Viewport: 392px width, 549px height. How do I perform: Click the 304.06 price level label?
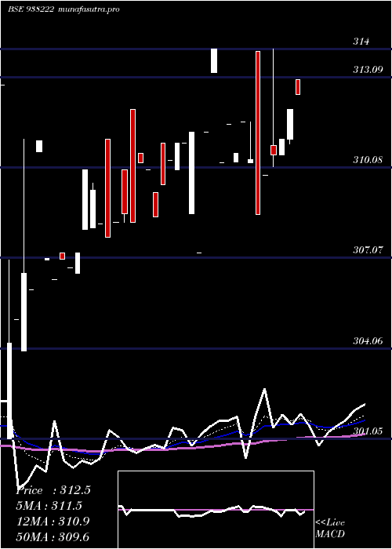click(x=368, y=340)
